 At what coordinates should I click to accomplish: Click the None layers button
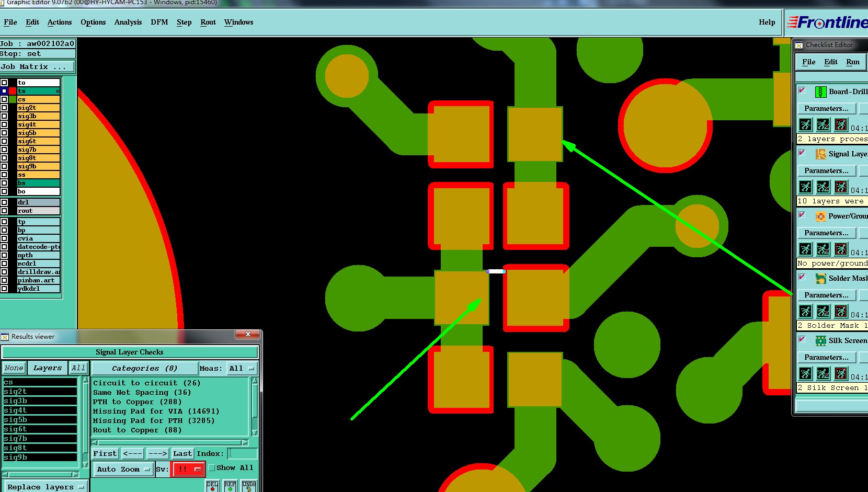pos(14,368)
